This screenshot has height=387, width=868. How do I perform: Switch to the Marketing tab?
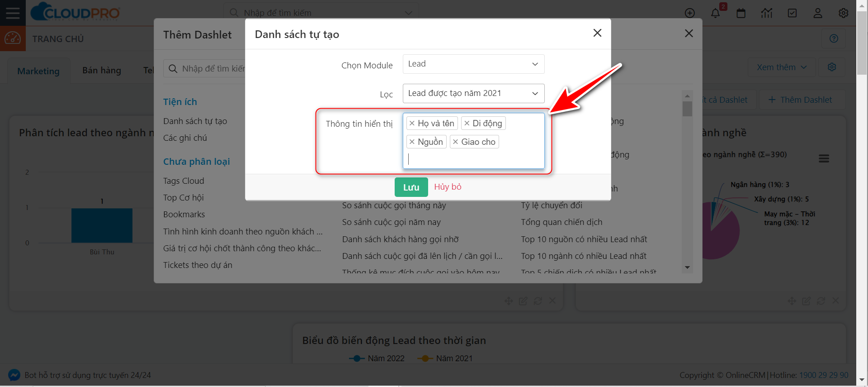pyautogui.click(x=38, y=71)
